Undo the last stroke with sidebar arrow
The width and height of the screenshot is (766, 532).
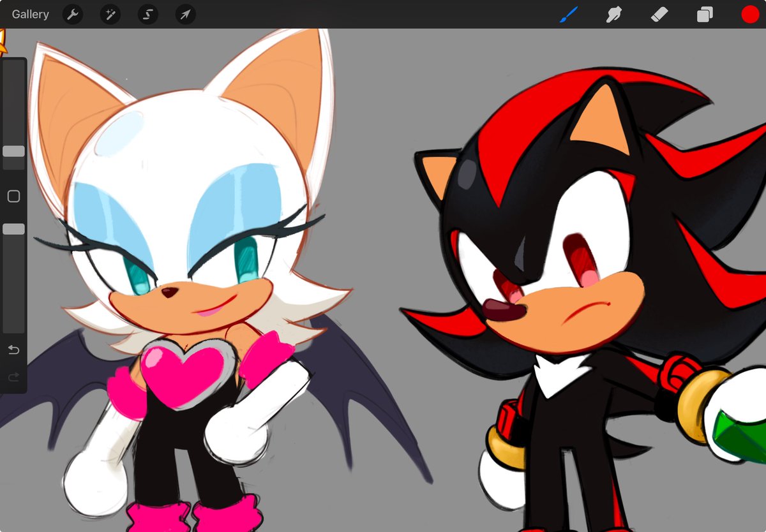click(x=13, y=350)
